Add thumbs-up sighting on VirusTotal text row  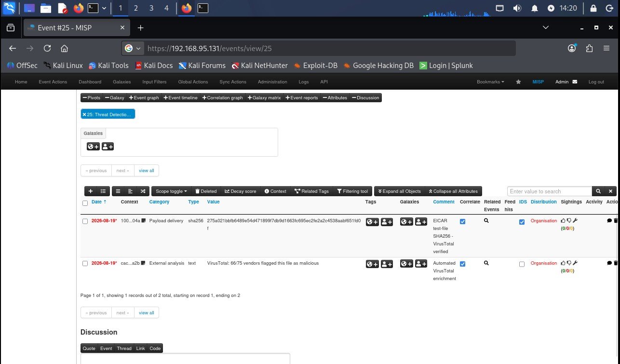pyautogui.click(x=563, y=263)
